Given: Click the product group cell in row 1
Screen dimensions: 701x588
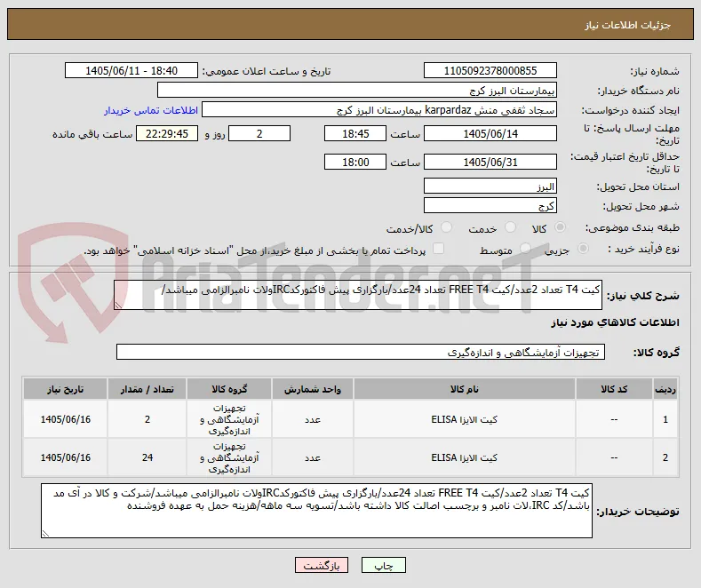Looking at the screenshot, I should tap(229, 419).
